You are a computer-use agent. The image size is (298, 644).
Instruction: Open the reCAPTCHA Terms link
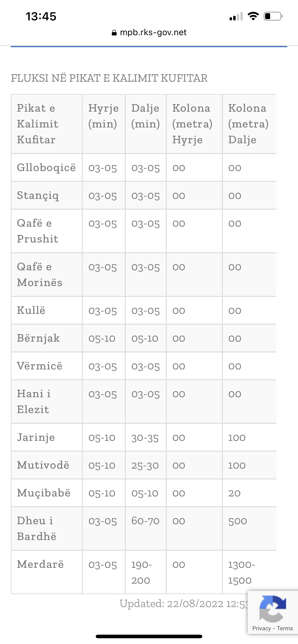(x=285, y=628)
